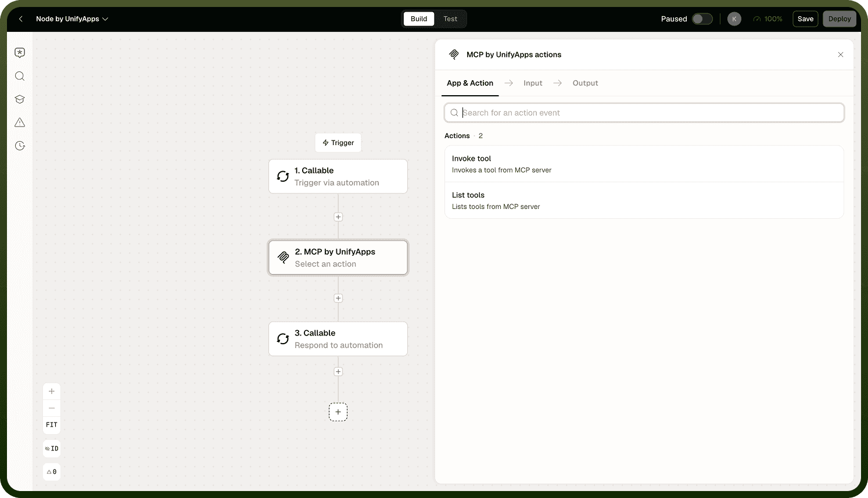Open the canvas warnings count button
868x498 pixels.
tap(52, 472)
